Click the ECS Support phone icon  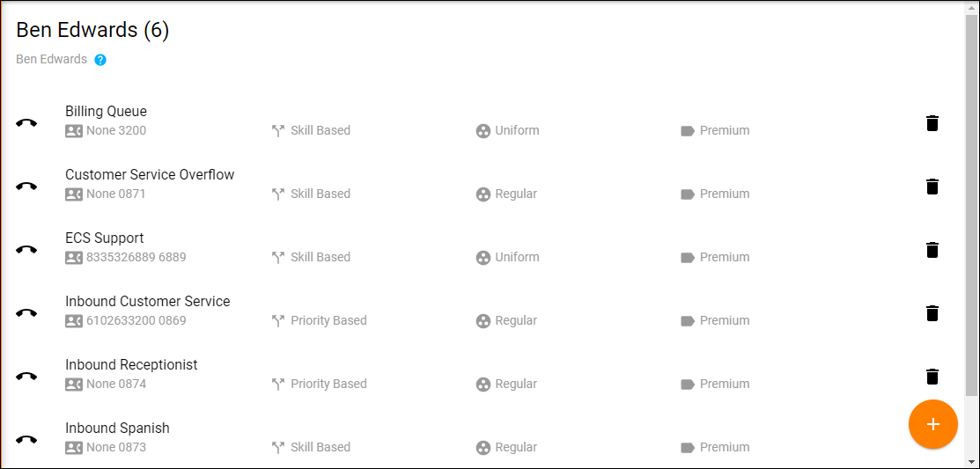point(26,250)
